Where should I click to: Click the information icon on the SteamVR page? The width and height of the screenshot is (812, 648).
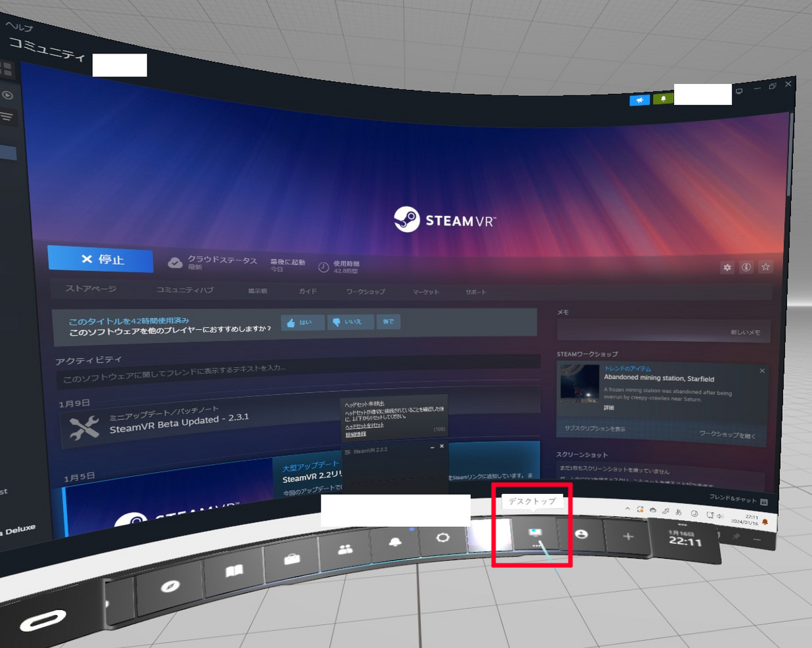(746, 267)
